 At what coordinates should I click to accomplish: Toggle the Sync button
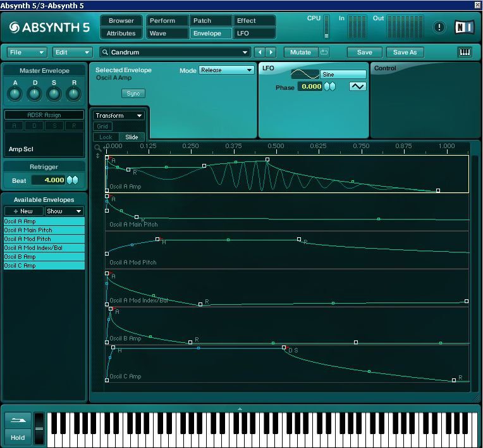pyautogui.click(x=133, y=94)
